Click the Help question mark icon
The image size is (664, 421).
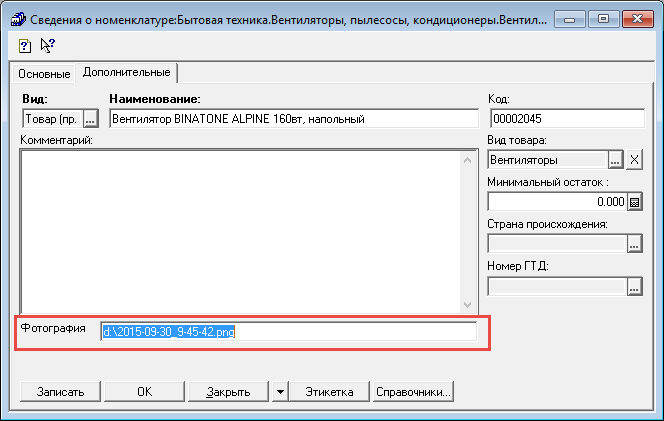click(x=23, y=45)
